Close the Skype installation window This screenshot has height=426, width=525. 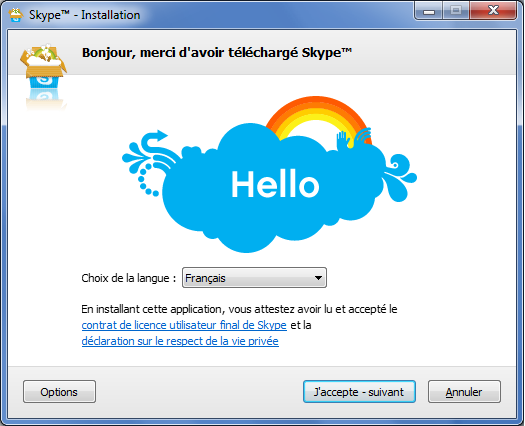click(493, 11)
